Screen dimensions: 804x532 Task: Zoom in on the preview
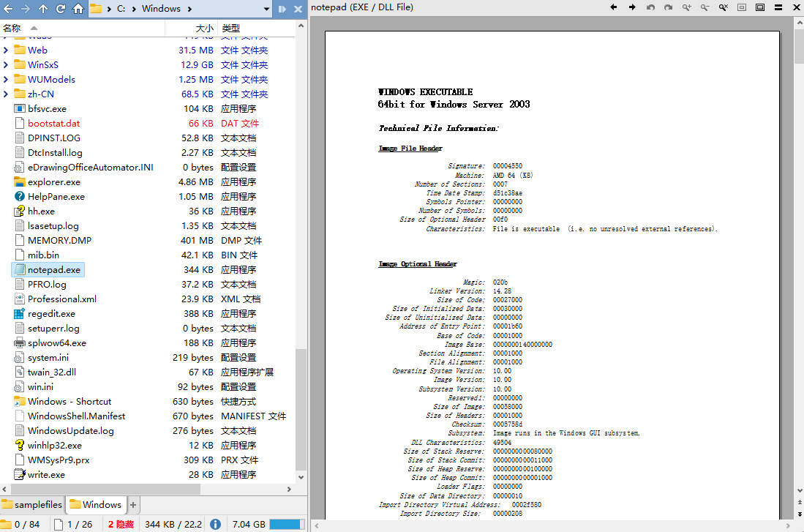click(x=686, y=7)
